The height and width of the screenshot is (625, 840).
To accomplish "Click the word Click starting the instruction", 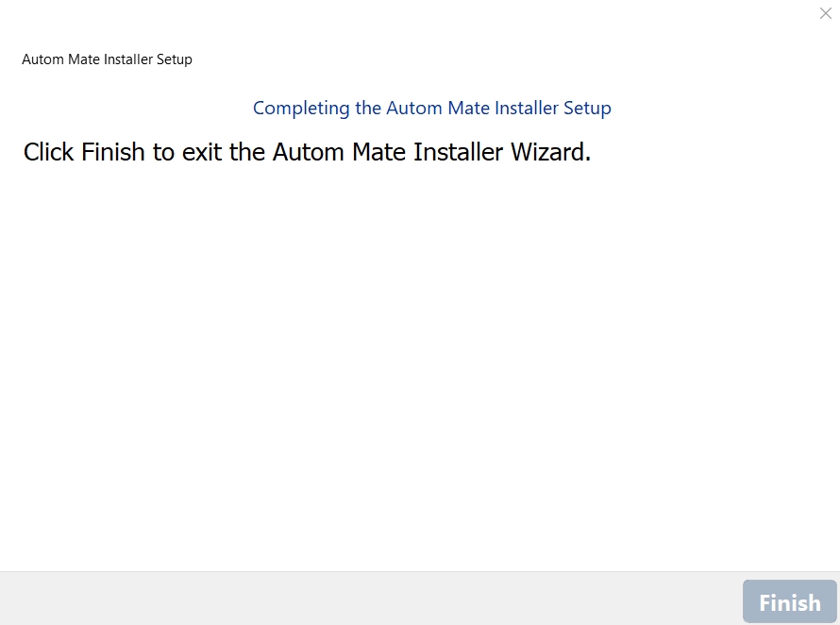I will coord(49,152).
